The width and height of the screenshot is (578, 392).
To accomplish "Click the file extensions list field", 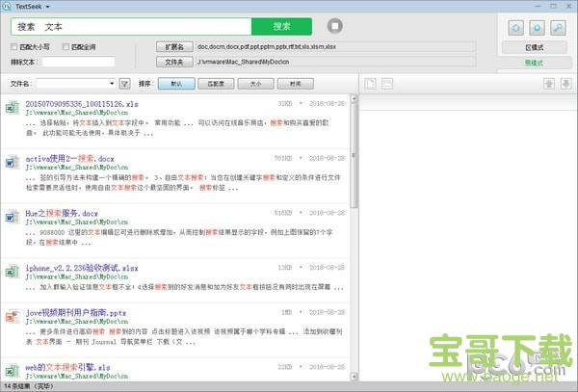I will pyautogui.click(x=335, y=47).
